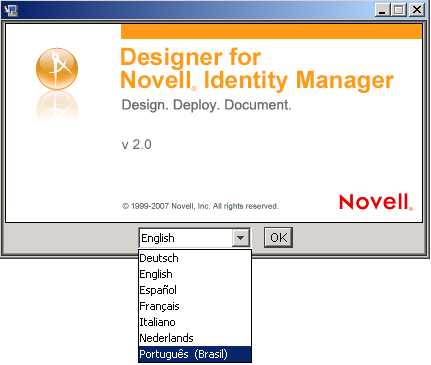Viewport: 431px width, 365px height.
Task: Select Deutsch from the language list
Action: click(195, 258)
